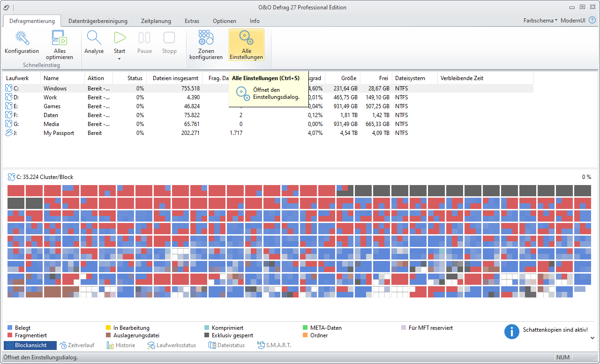Sort by Verbleibende Zeit column header
This screenshot has width=600, height=364.
click(x=485, y=78)
